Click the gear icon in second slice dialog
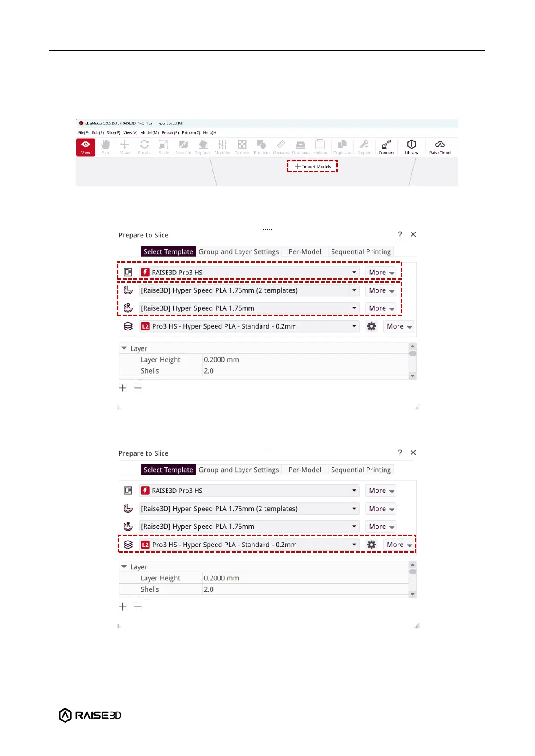This screenshot has height=756, width=535. (x=371, y=545)
